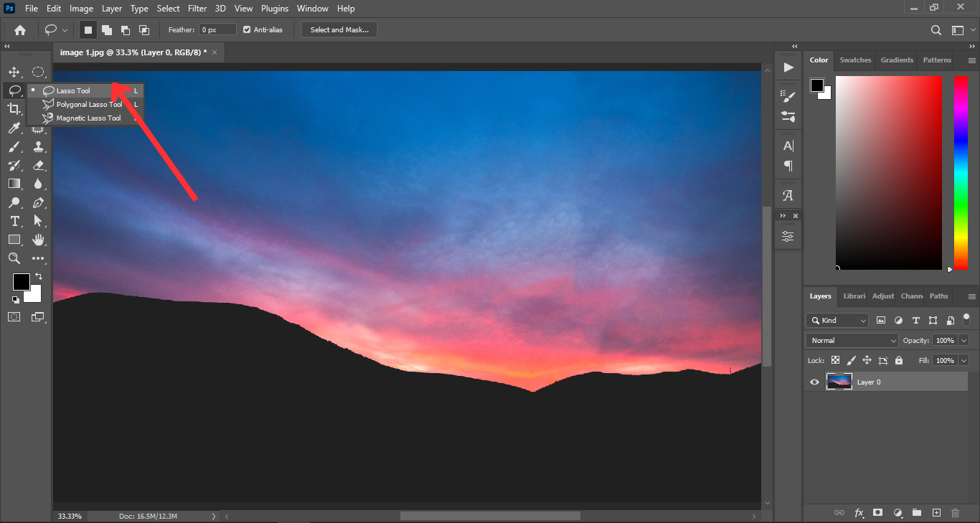Reset default foreground and background colors icon
This screenshot has width=980, height=523.
coord(16,299)
